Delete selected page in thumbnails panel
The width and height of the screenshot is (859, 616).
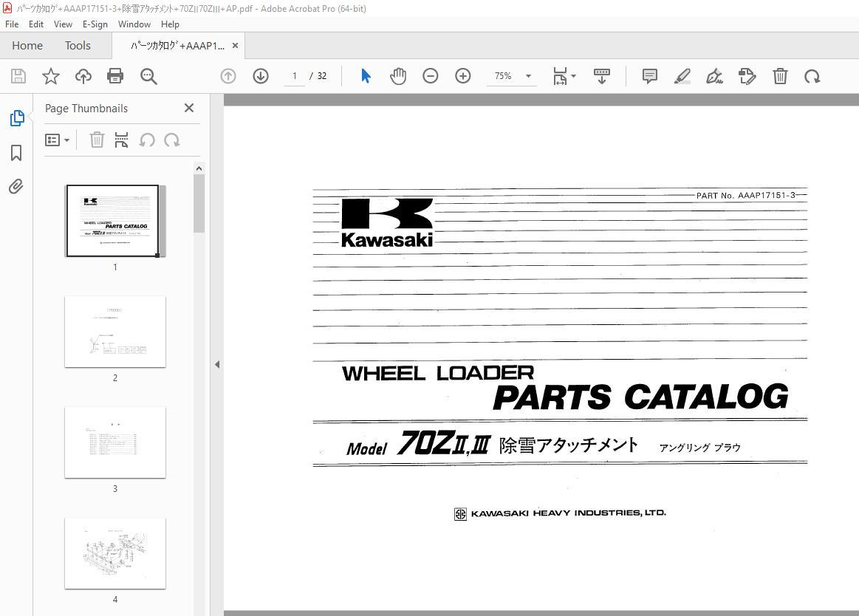click(x=97, y=140)
